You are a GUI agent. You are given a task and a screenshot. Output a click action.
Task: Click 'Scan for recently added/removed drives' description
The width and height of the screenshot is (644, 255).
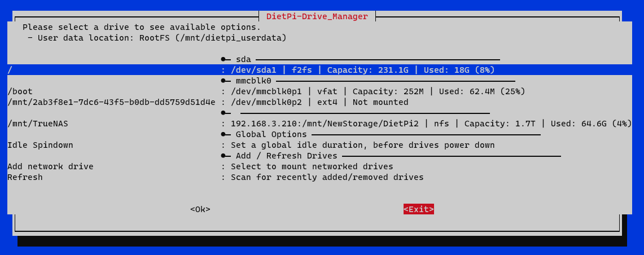[327, 177]
